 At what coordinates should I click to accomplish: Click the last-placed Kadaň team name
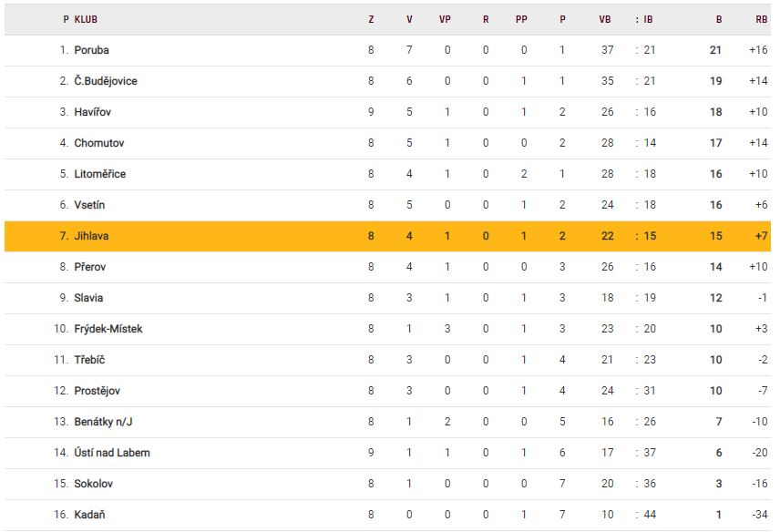click(x=90, y=515)
